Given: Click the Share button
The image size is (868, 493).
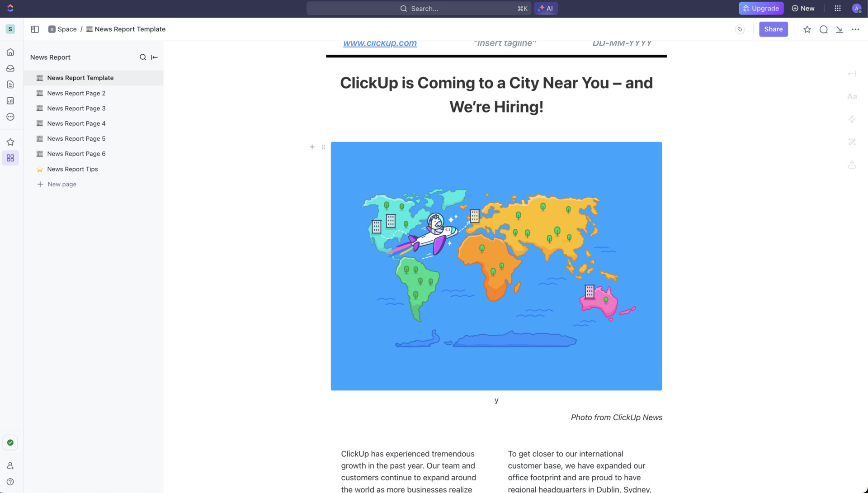Looking at the screenshot, I should click(773, 29).
